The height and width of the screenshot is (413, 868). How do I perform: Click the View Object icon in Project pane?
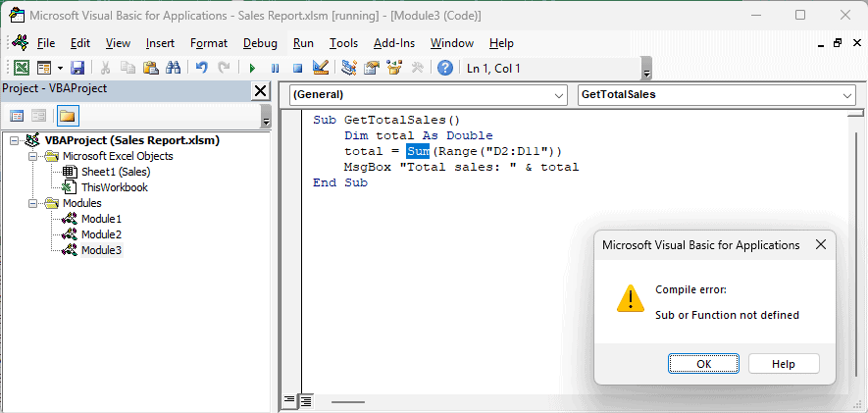click(x=38, y=116)
